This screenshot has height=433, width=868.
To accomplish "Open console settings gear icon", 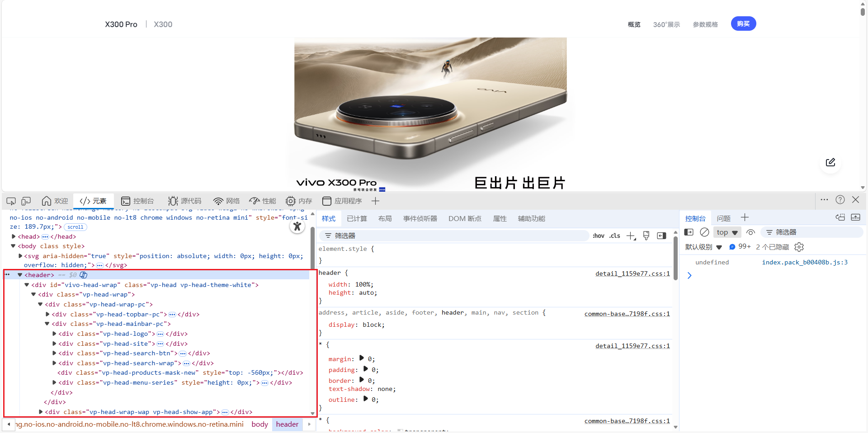I will click(799, 247).
